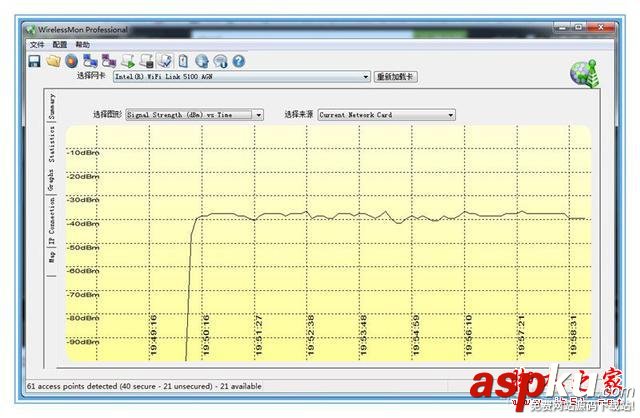Click the -90dBm axis label

point(83,342)
